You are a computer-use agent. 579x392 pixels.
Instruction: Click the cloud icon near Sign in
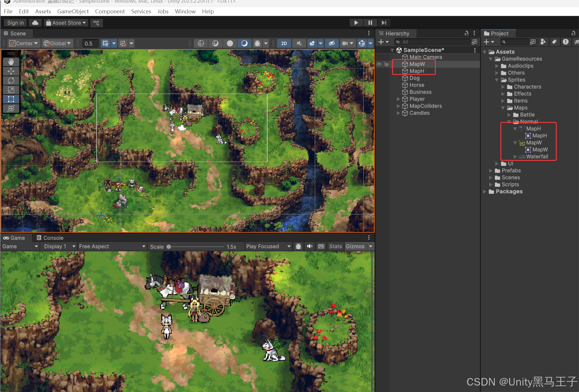(35, 23)
